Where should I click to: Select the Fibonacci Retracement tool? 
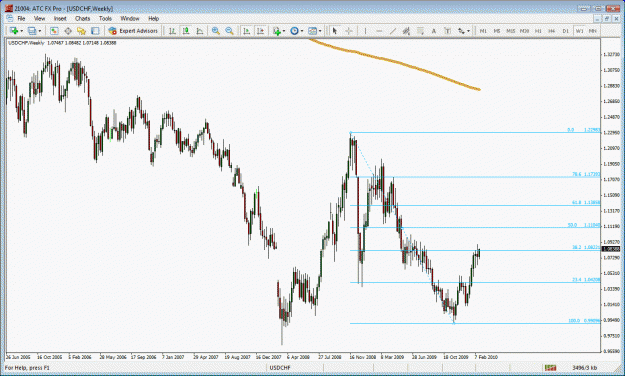coord(420,31)
